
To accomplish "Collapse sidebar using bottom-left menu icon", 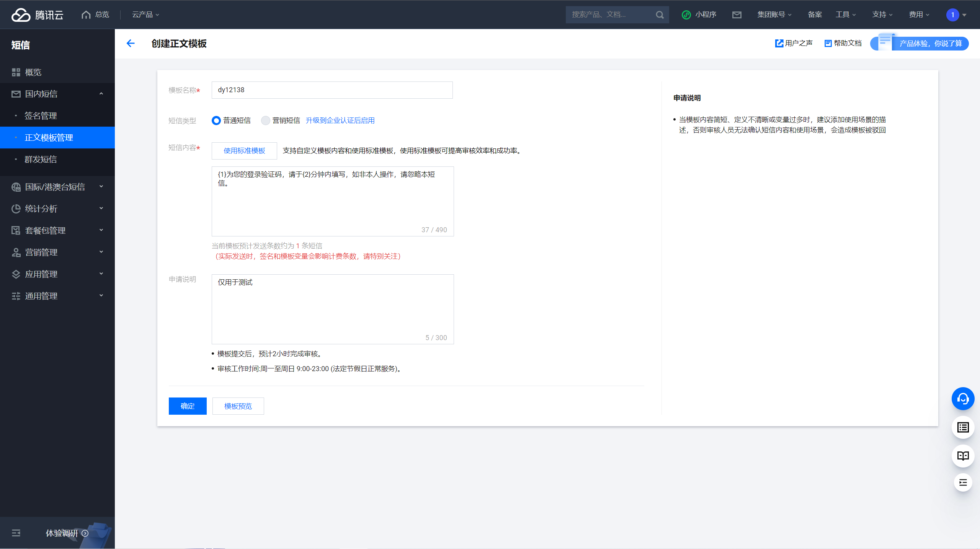I will point(16,533).
